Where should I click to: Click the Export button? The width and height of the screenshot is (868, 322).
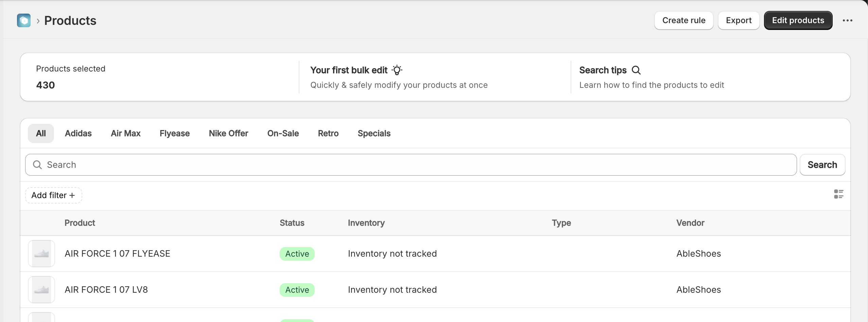point(739,20)
